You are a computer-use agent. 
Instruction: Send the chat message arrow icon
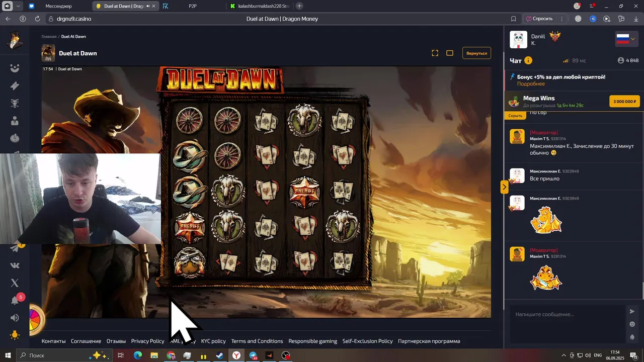632,311
